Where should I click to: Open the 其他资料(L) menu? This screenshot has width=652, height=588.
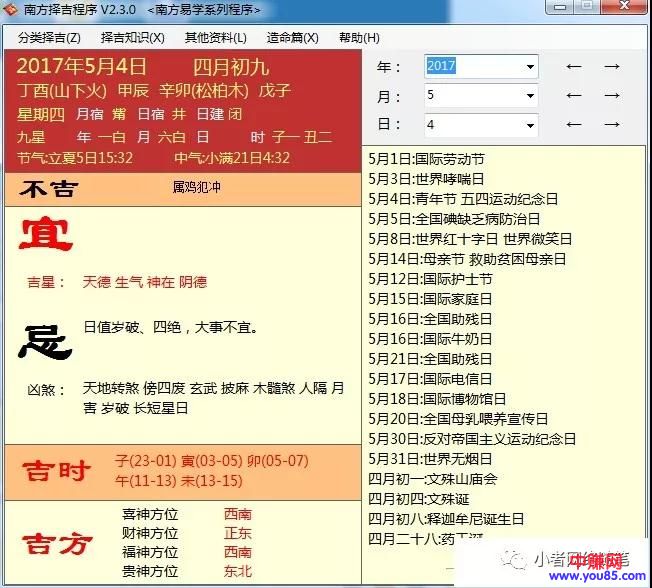pos(215,38)
